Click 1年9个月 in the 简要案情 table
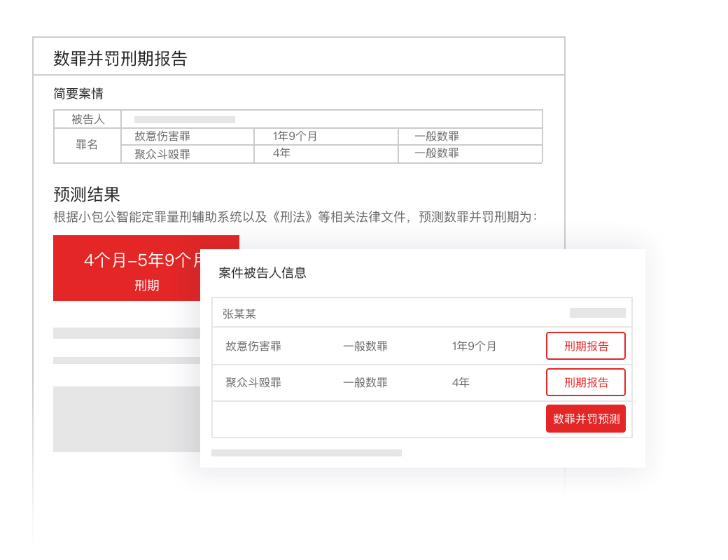728x560 pixels. tap(295, 136)
